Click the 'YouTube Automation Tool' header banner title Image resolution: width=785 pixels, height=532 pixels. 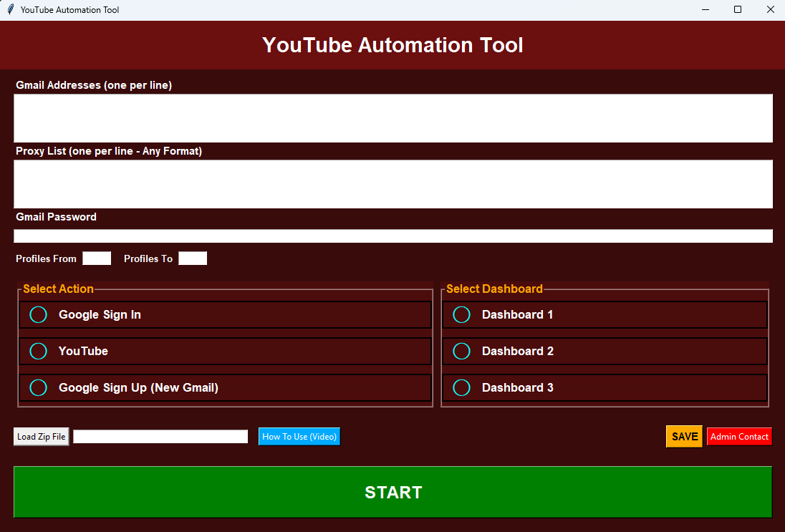tap(393, 45)
